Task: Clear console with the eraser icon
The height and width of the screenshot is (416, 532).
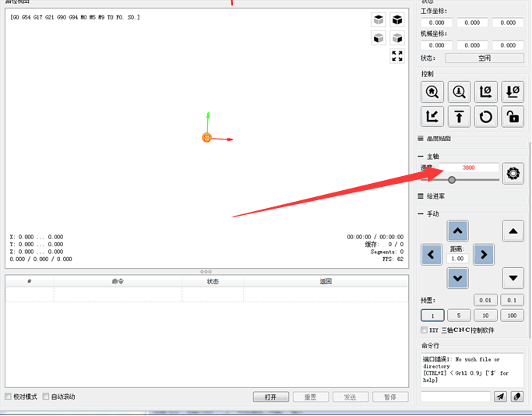Action: (x=517, y=397)
